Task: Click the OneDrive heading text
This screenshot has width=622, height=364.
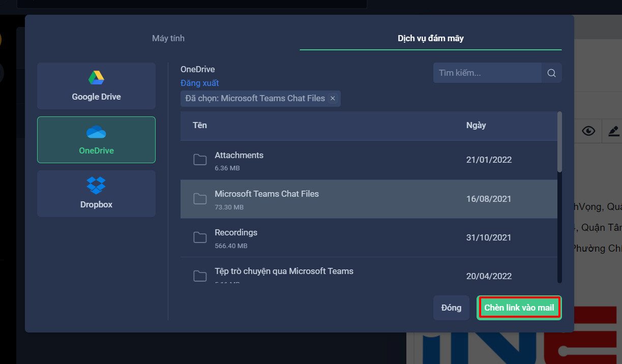Action: coord(198,69)
